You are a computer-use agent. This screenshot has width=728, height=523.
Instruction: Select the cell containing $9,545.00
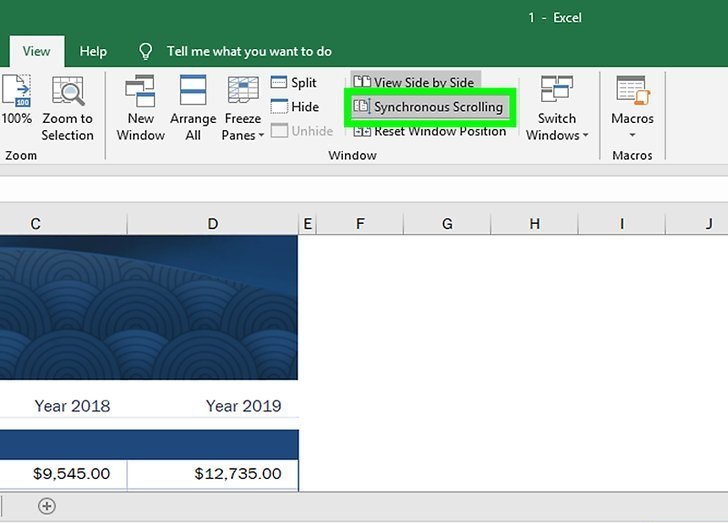pos(63,474)
